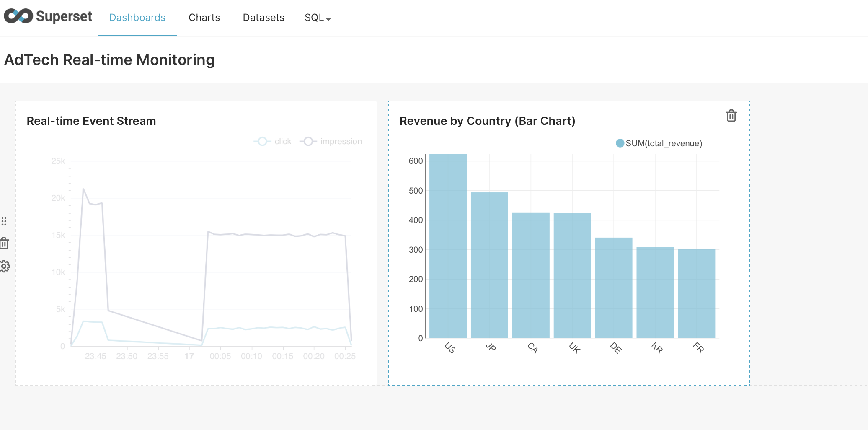Delete the Revenue by Country chart
868x430 pixels.
(731, 116)
